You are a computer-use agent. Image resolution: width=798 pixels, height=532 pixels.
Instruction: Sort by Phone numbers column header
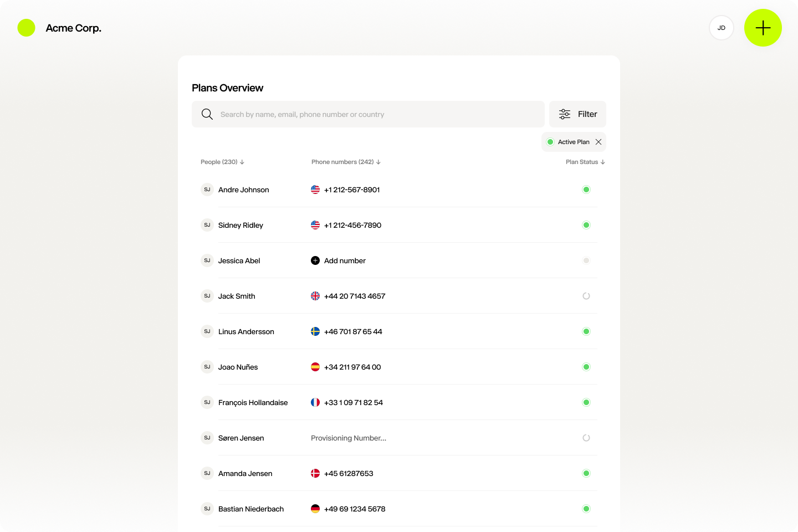(x=346, y=162)
